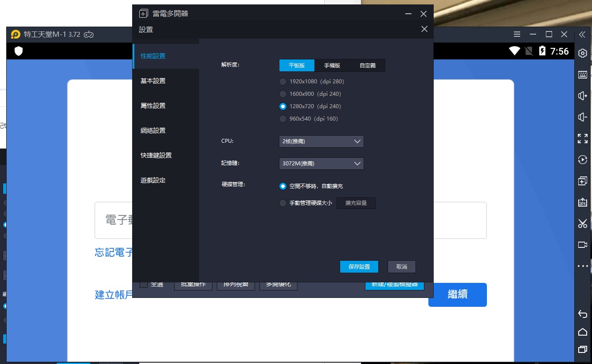Increase emulator volume with volume-up icon
This screenshot has width=592, height=364.
[x=583, y=95]
